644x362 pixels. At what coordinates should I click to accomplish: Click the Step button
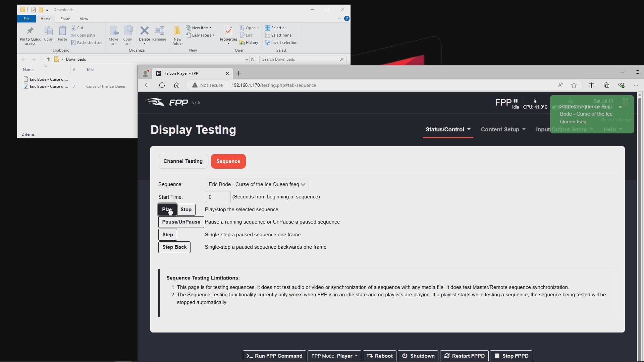pyautogui.click(x=168, y=235)
